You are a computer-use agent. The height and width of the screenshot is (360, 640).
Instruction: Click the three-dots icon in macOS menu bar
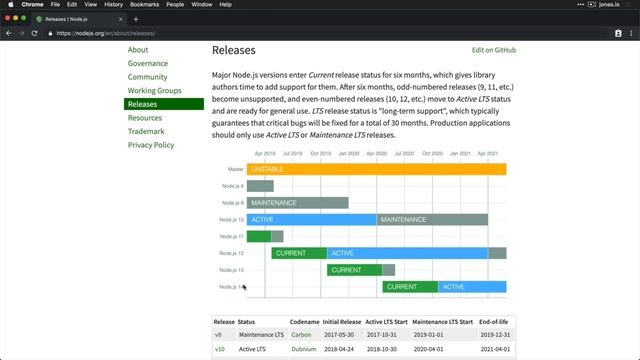click(580, 4)
